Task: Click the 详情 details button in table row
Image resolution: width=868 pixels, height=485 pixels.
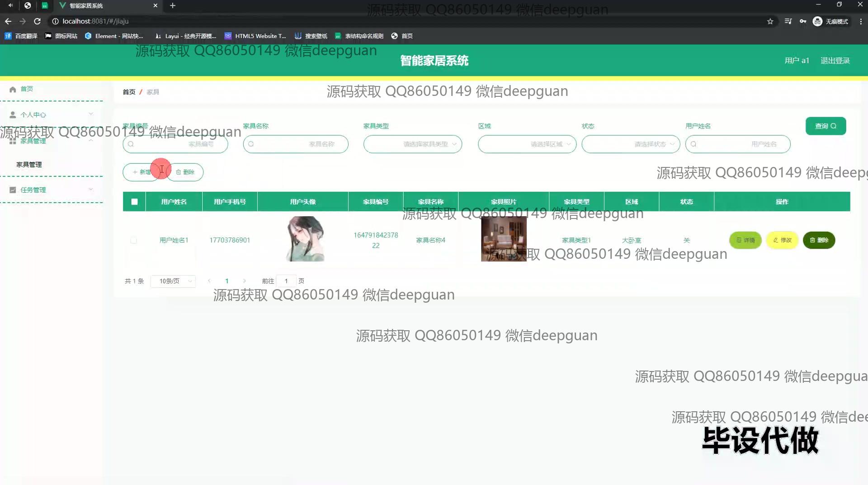Action: 745,240
